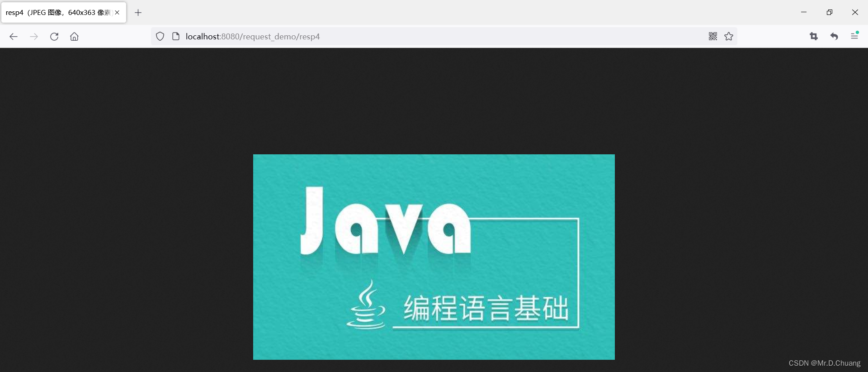Select the resp4 JPEG image tab
Viewport: 868px width, 372px height.
coord(64,13)
